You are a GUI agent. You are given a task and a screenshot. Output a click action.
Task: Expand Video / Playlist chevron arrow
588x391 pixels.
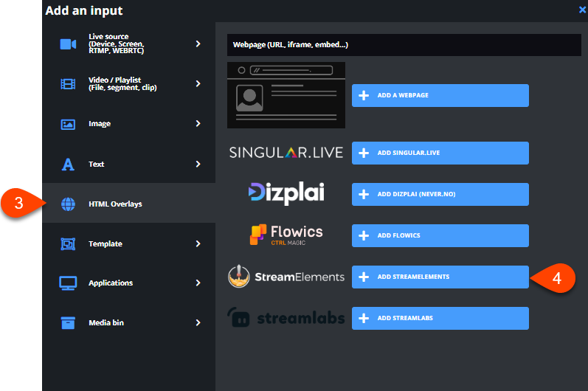(198, 83)
